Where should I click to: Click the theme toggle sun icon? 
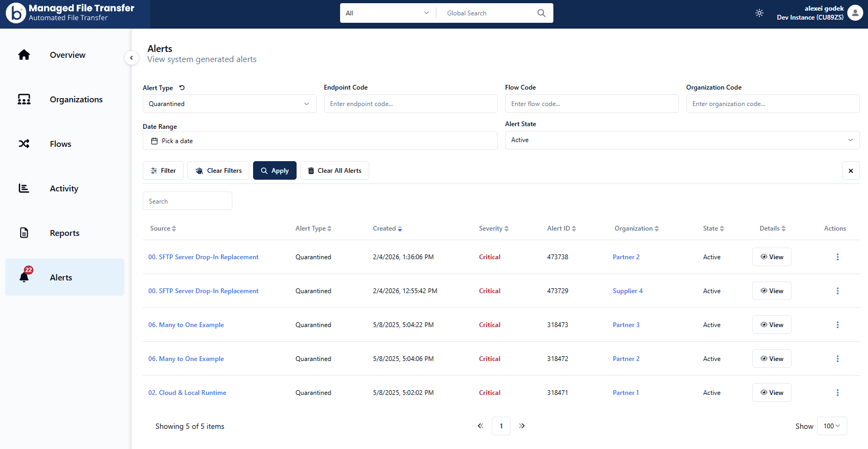pyautogui.click(x=759, y=13)
